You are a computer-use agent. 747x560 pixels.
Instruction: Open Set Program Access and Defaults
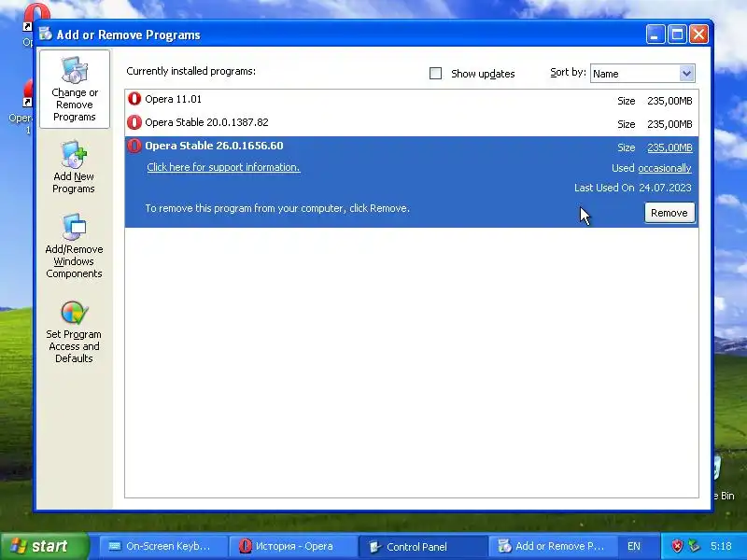pyautogui.click(x=74, y=332)
